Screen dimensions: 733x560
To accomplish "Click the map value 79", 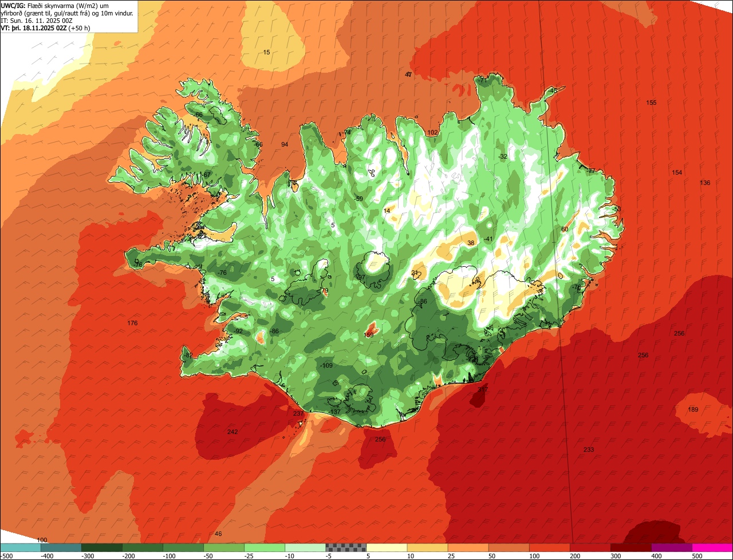I will (x=325, y=291).
